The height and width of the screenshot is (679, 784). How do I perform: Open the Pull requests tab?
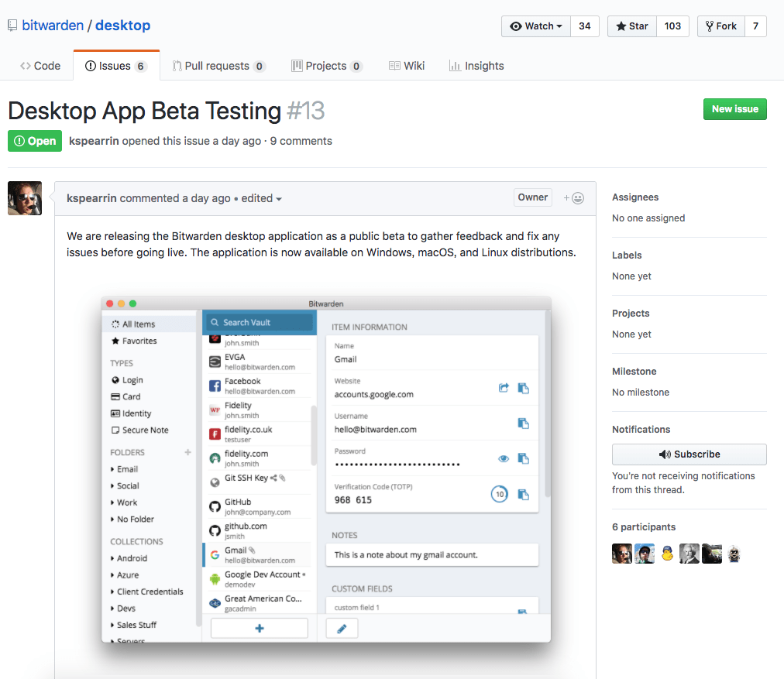click(218, 66)
